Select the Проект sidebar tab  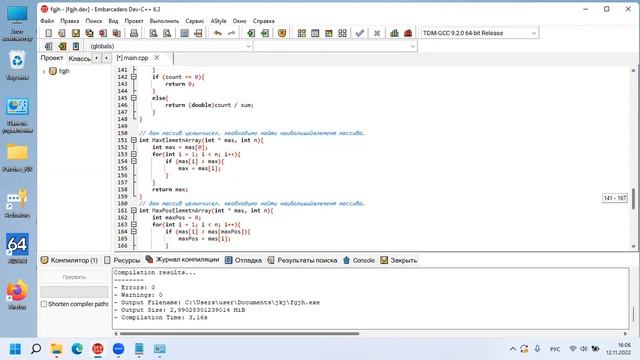[x=52, y=58]
